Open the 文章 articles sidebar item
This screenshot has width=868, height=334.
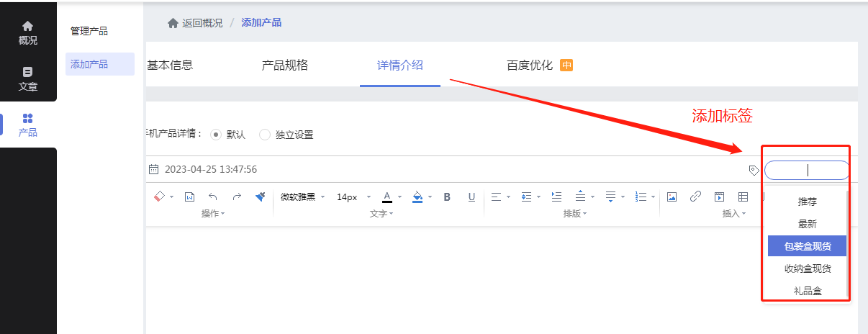point(28,79)
